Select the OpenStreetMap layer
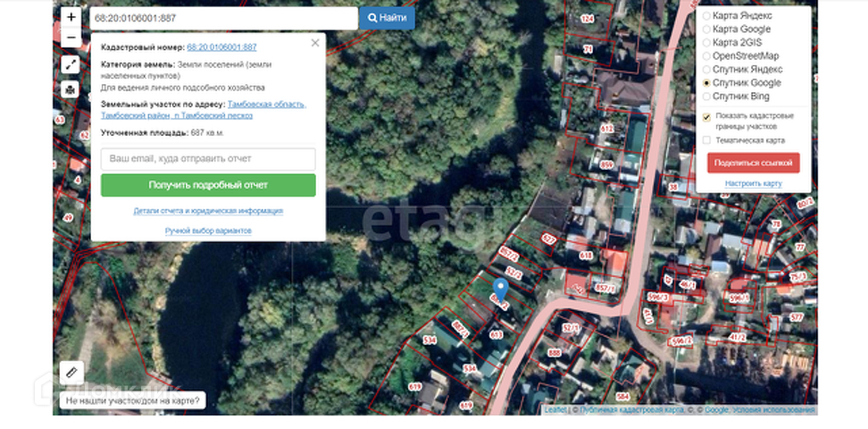Viewport: 868px width, 429px height. [x=706, y=56]
